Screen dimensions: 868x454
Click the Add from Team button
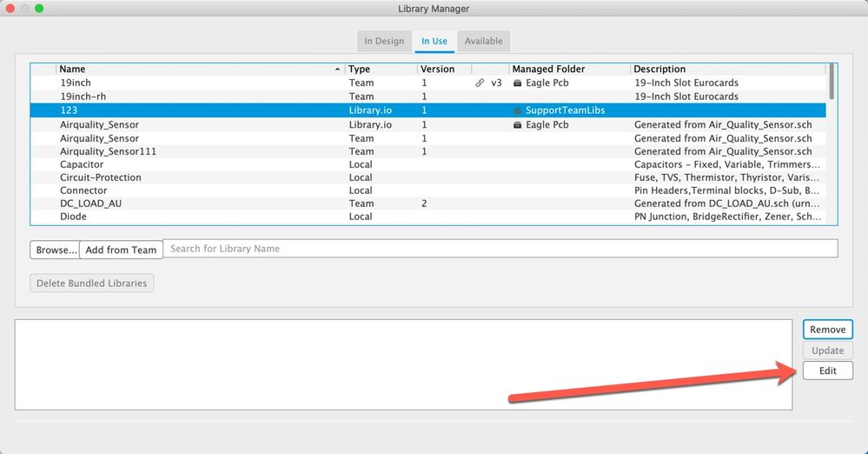(x=122, y=250)
